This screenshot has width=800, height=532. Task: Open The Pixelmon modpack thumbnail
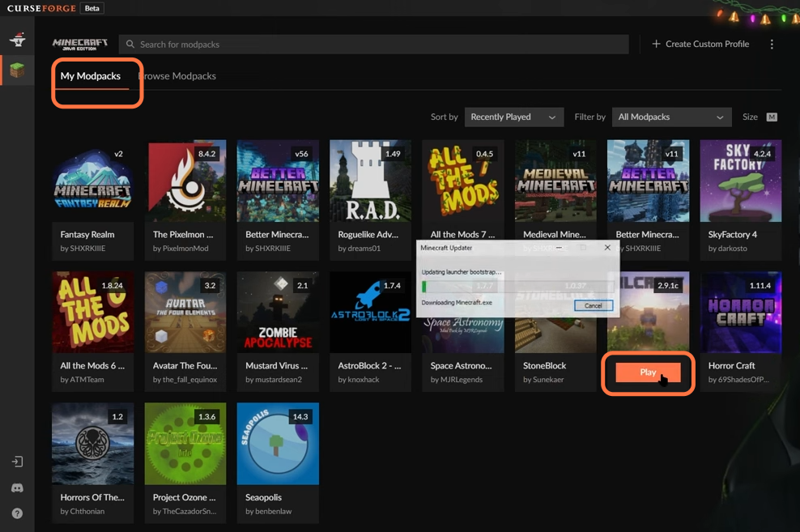(x=185, y=181)
